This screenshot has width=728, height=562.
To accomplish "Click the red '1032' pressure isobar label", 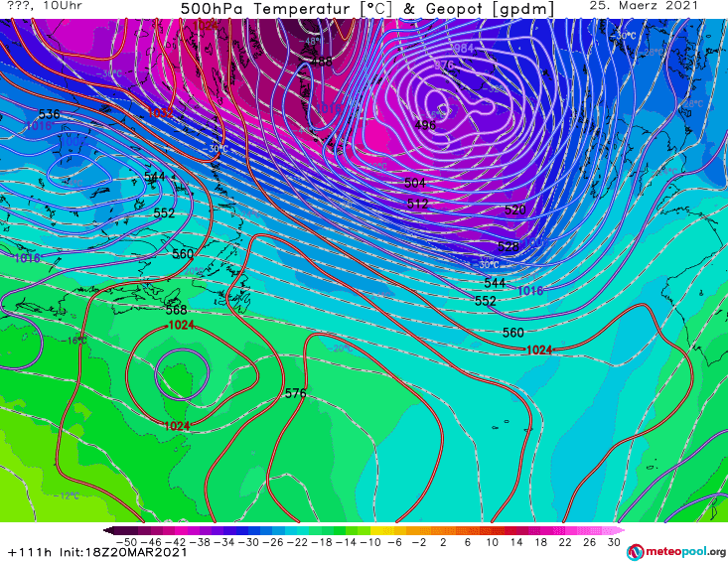I will coord(160,112).
